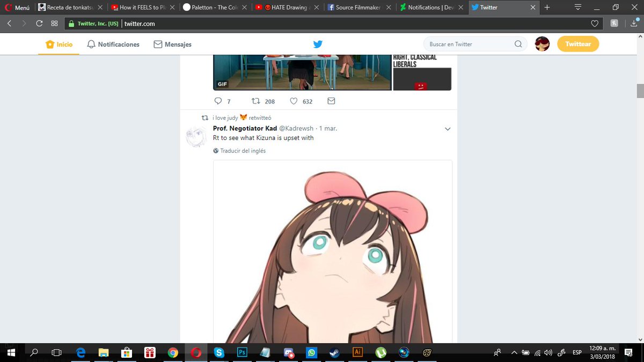Screen dimensions: 644x362
Task: Switch to the Source Filmmaker tab
Action: (x=360, y=8)
